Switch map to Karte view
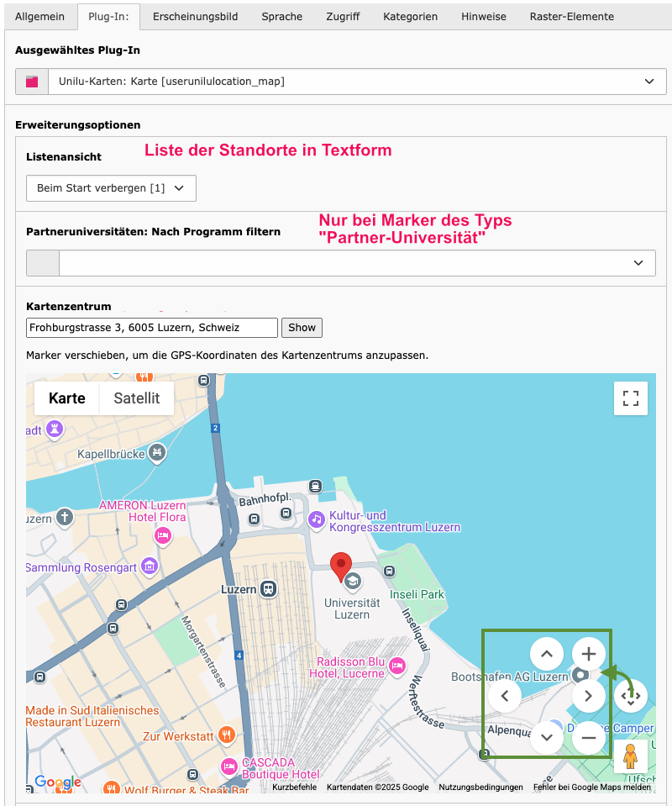This screenshot has height=806, width=672. click(67, 398)
